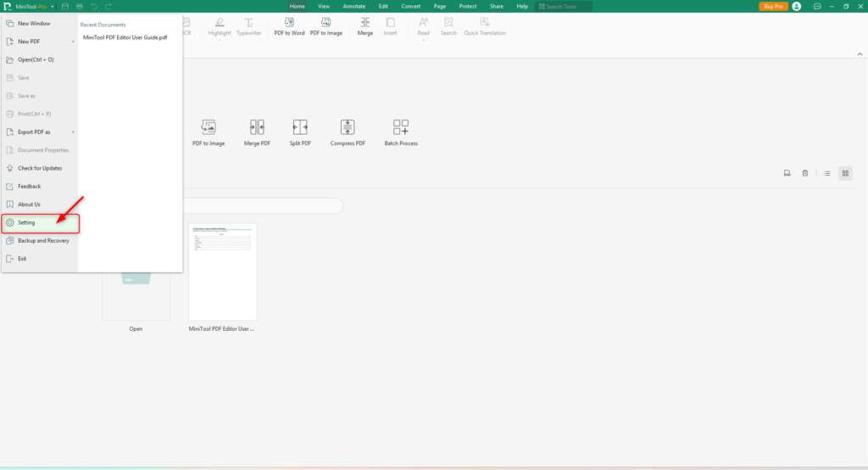Click the redo arrow in title bar
The height and width of the screenshot is (470, 868).
(108, 7)
